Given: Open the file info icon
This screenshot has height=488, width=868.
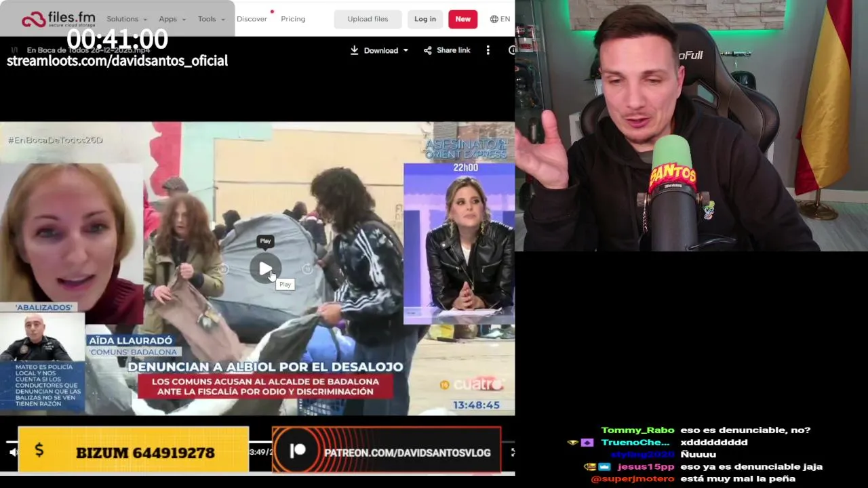Looking at the screenshot, I should click(x=511, y=50).
